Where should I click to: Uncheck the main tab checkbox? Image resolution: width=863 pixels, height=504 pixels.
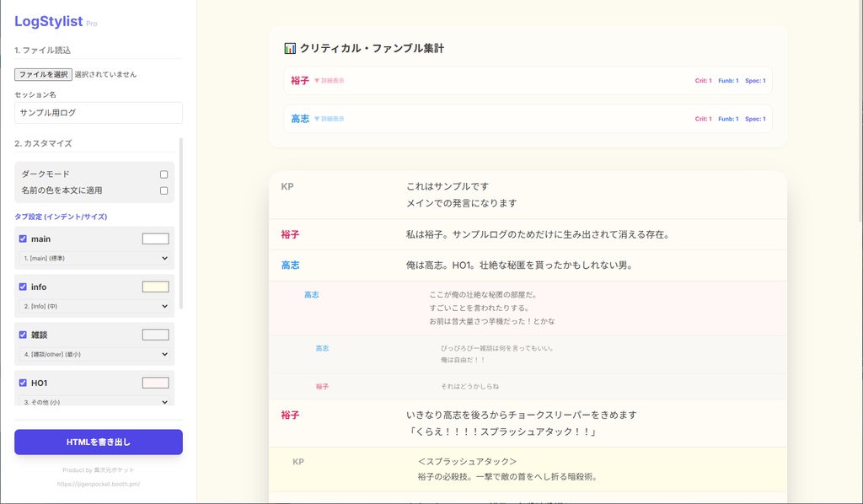click(23, 239)
